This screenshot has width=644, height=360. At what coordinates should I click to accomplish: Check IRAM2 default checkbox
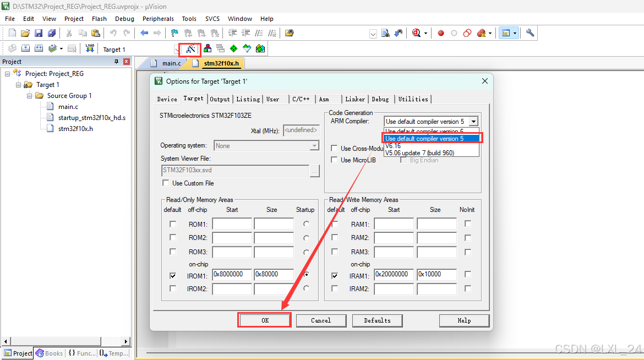pyautogui.click(x=335, y=288)
